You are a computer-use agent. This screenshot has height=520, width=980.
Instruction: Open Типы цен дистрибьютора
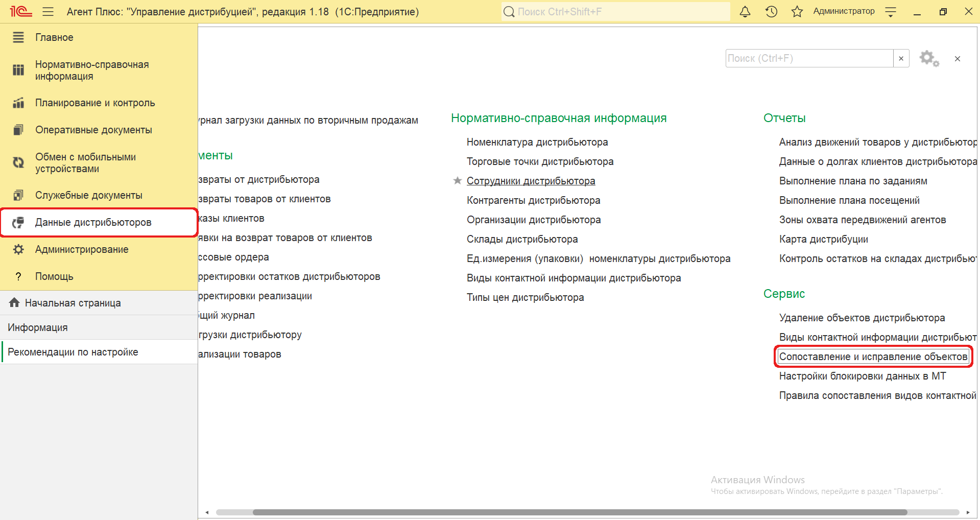click(525, 297)
